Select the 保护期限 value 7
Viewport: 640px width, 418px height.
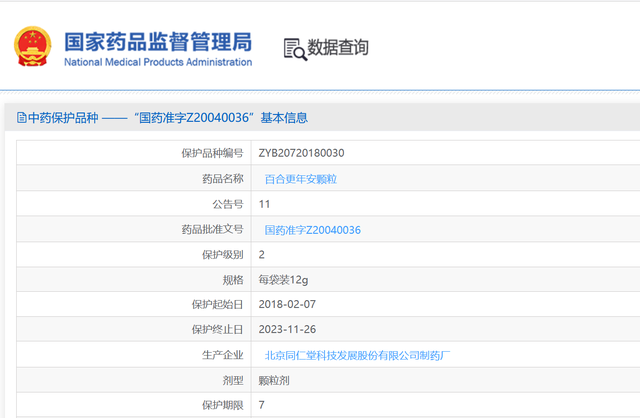click(x=262, y=405)
